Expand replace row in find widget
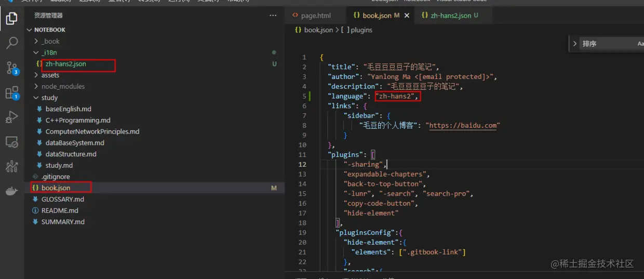 pos(575,44)
